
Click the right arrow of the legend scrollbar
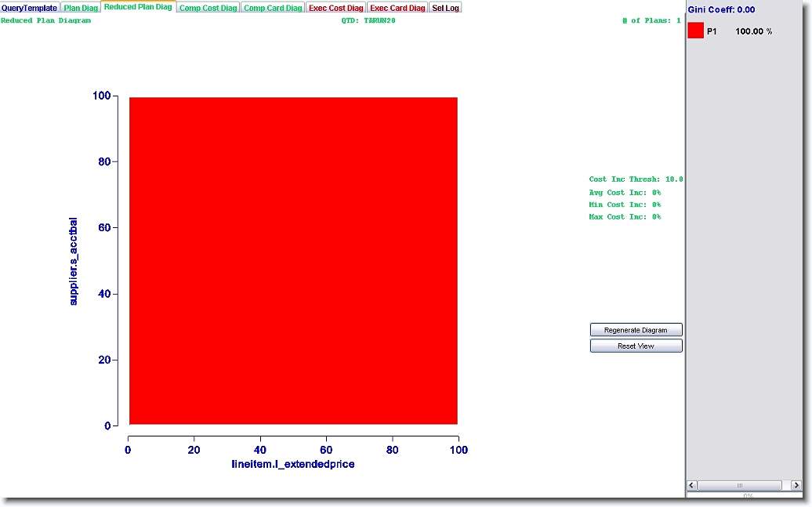pyautogui.click(x=796, y=485)
